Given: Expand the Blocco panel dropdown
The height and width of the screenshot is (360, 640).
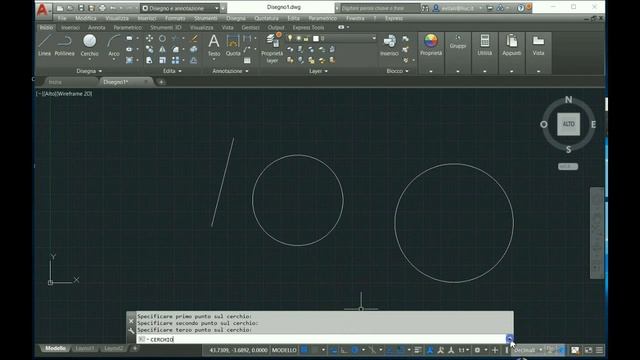Looking at the screenshot, I should pyautogui.click(x=397, y=71).
